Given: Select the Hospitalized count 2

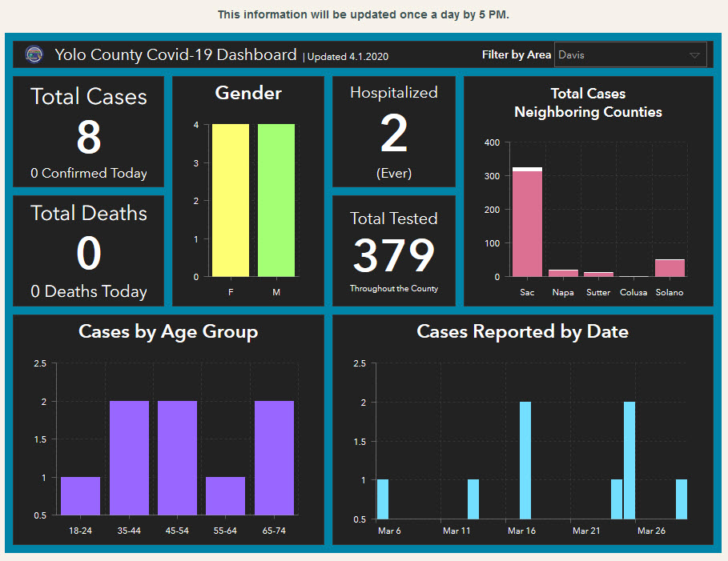Looking at the screenshot, I should 393,135.
